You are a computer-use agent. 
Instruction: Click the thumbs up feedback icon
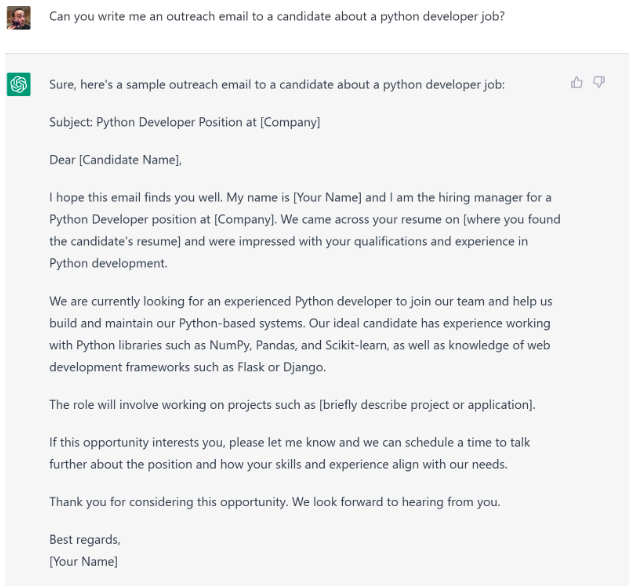(x=576, y=82)
